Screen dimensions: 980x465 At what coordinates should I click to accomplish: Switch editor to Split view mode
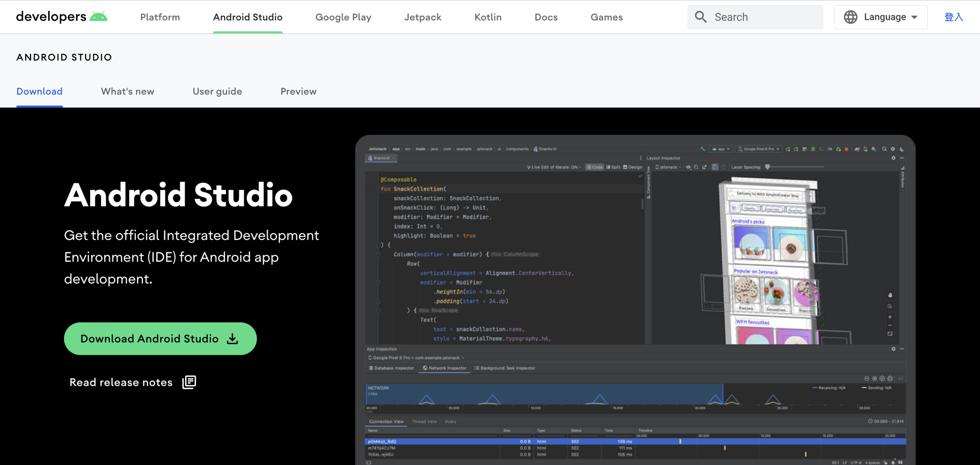click(x=613, y=167)
